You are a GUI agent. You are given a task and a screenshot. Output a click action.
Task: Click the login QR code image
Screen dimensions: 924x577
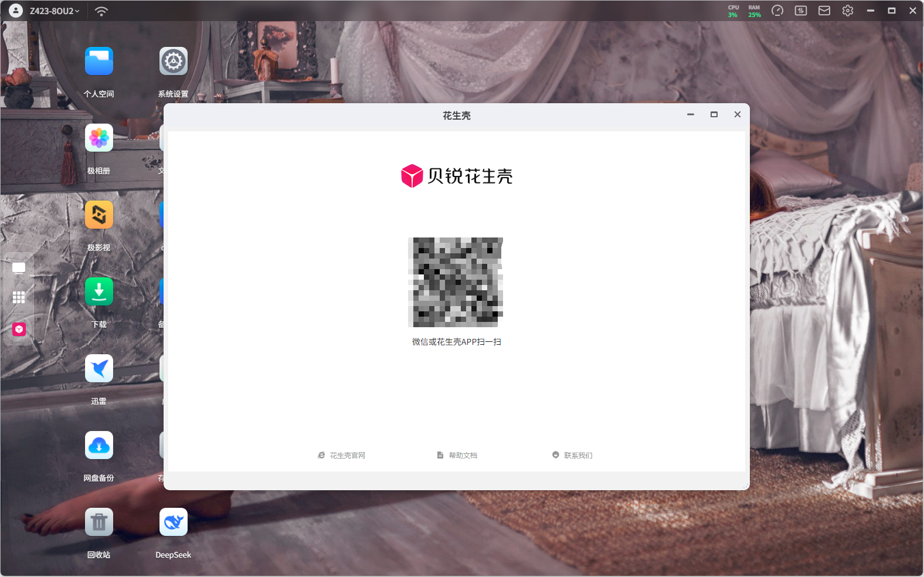click(456, 282)
